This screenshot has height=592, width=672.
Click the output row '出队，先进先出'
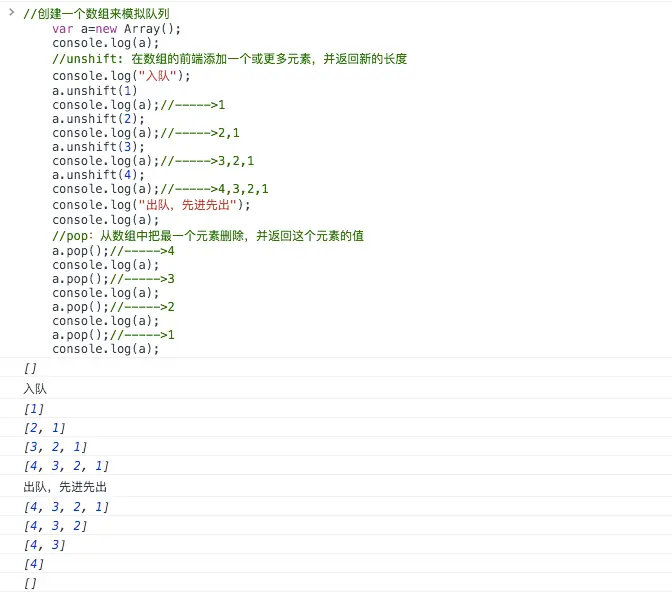pyautogui.click(x=336, y=487)
